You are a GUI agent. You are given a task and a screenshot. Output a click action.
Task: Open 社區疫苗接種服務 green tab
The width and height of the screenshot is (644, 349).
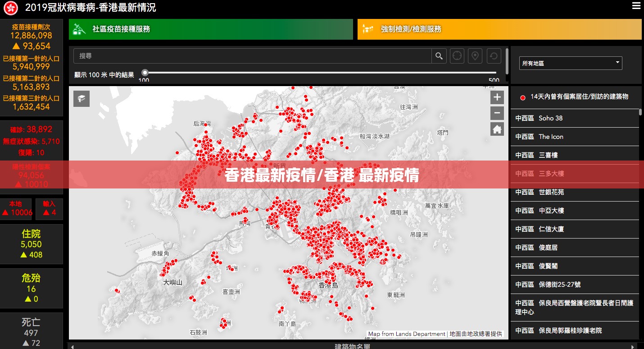[x=211, y=29]
